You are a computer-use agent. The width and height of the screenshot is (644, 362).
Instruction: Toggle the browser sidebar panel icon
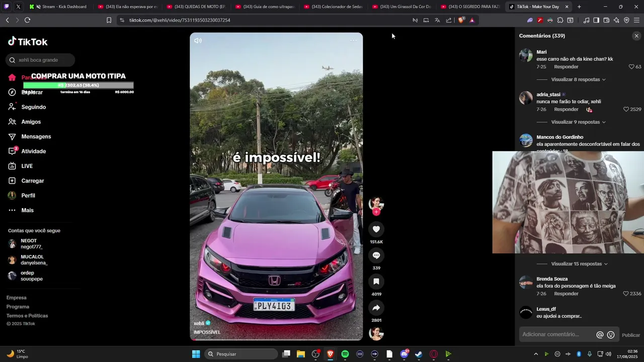[596, 20]
